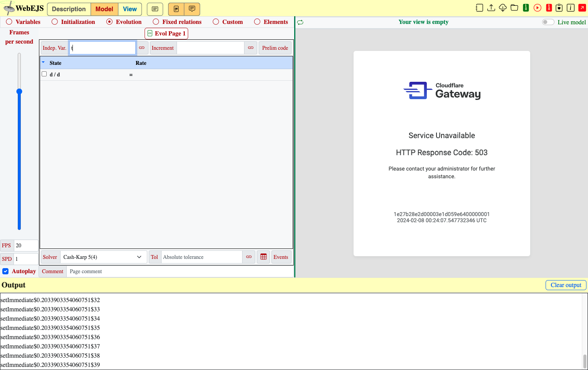Click the Absolute tolerance input field

click(x=202, y=257)
